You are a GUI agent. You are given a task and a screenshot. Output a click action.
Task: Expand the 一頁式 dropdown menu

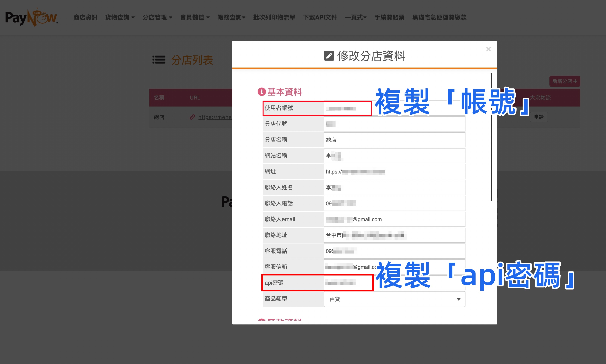[x=356, y=17]
